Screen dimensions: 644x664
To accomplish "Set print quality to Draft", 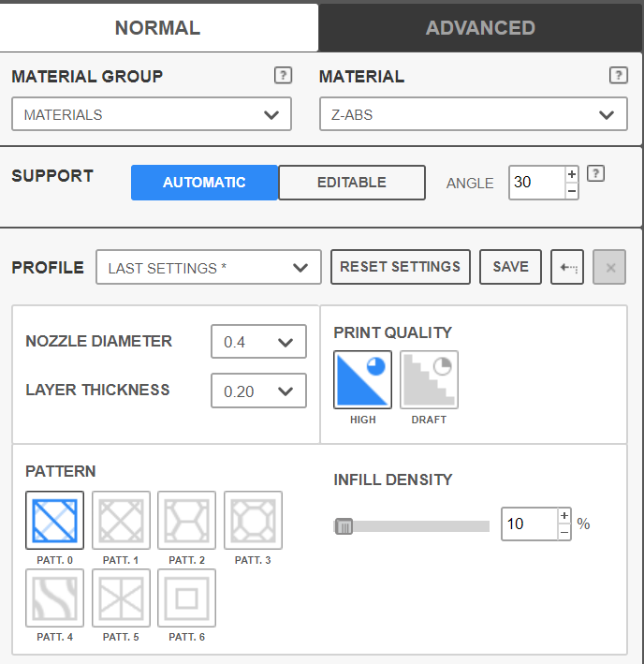I will [429, 380].
